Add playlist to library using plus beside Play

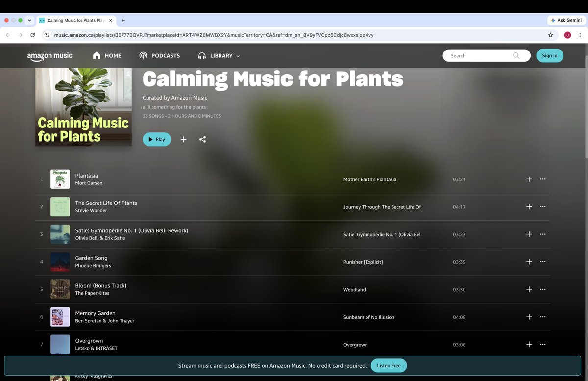pyautogui.click(x=183, y=139)
